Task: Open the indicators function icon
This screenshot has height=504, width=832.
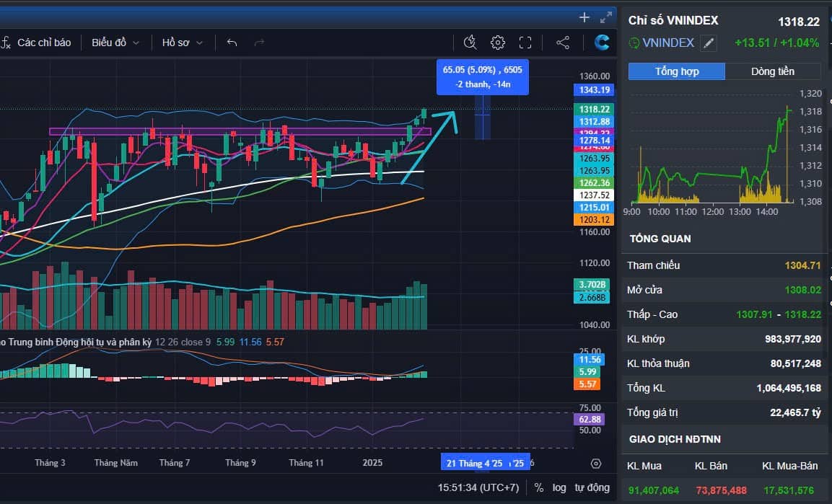Action: coord(6,43)
